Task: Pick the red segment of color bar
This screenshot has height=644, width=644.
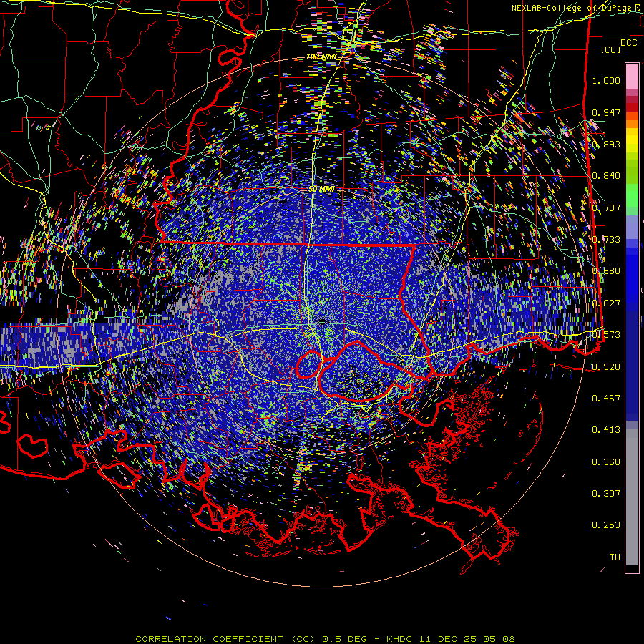Action: click(x=632, y=107)
